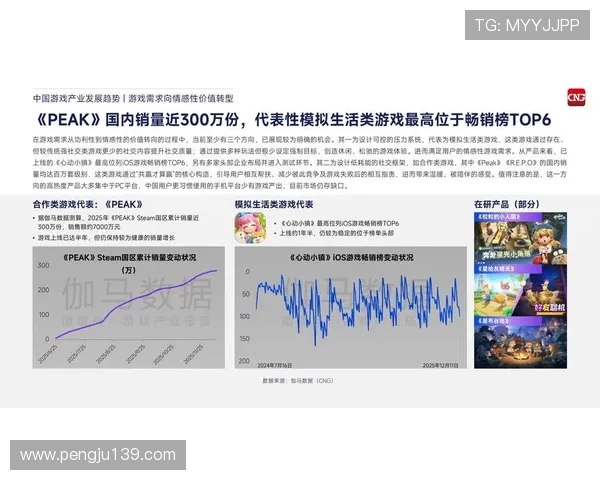600x480 pixels.
Task: Click the 2024年7月16日 axis label
Action: pyautogui.click(x=275, y=366)
